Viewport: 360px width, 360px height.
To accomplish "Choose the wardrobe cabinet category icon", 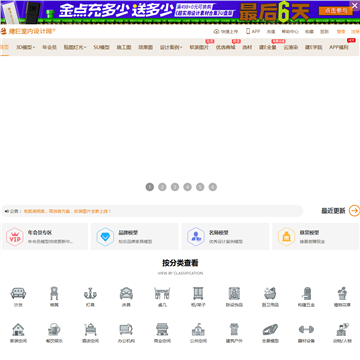I will coord(198,293).
